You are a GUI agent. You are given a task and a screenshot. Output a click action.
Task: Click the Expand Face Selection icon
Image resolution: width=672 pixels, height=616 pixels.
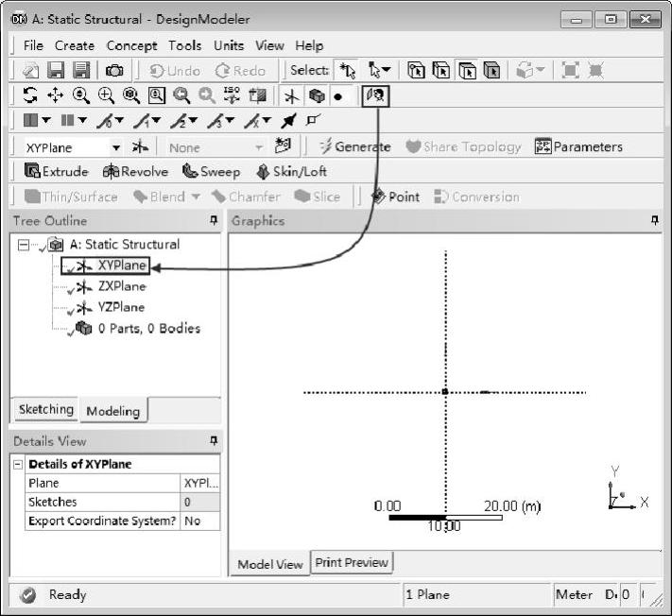pyautogui.click(x=571, y=70)
